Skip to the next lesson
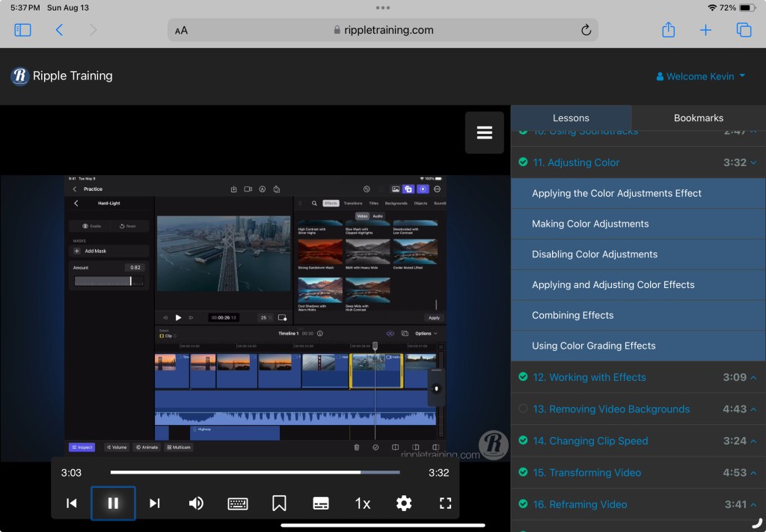The height and width of the screenshot is (532, 766). point(155,503)
